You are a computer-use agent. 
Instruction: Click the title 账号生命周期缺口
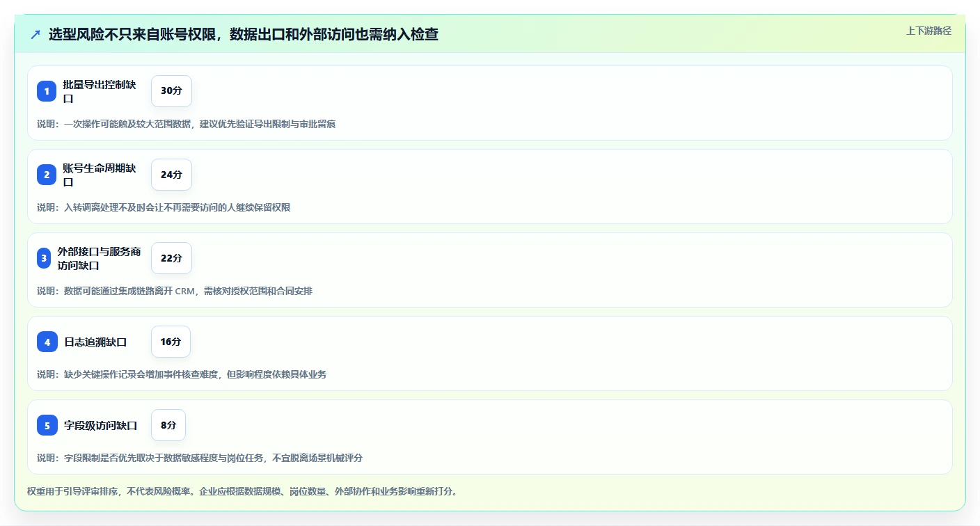point(100,175)
